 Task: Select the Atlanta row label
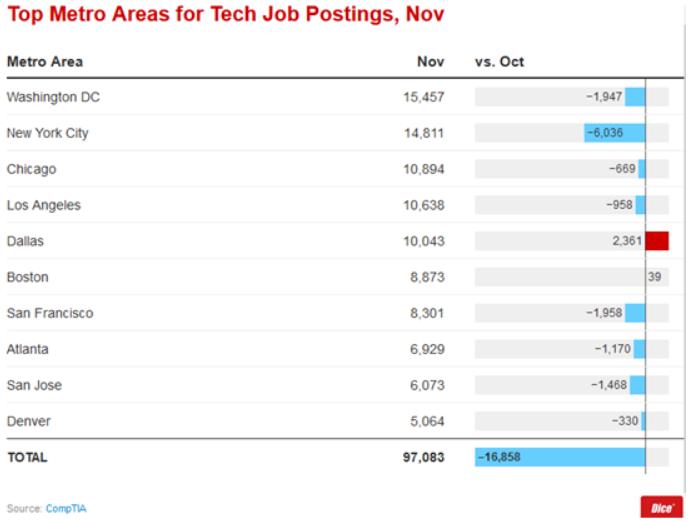point(27,349)
